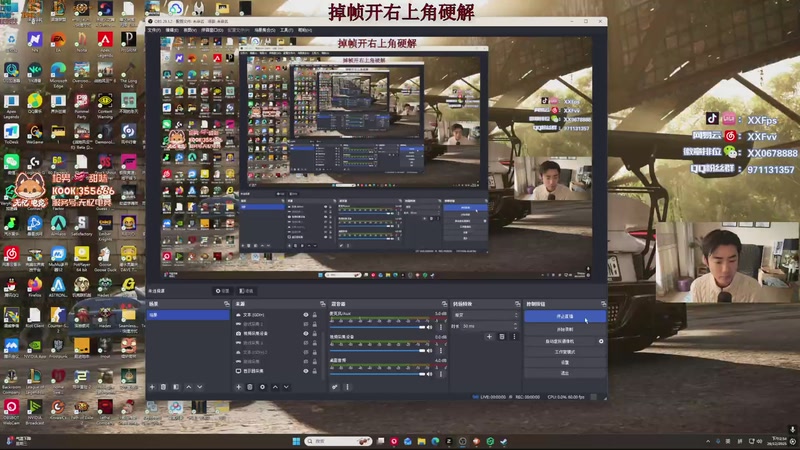
Task: Open 编辑 menu in OBS
Action: [172, 30]
